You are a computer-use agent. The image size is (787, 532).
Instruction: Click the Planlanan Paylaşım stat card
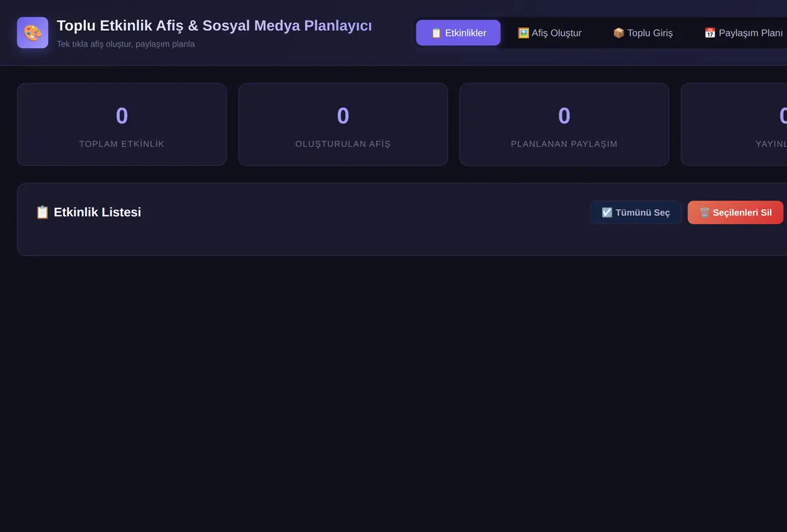click(564, 125)
